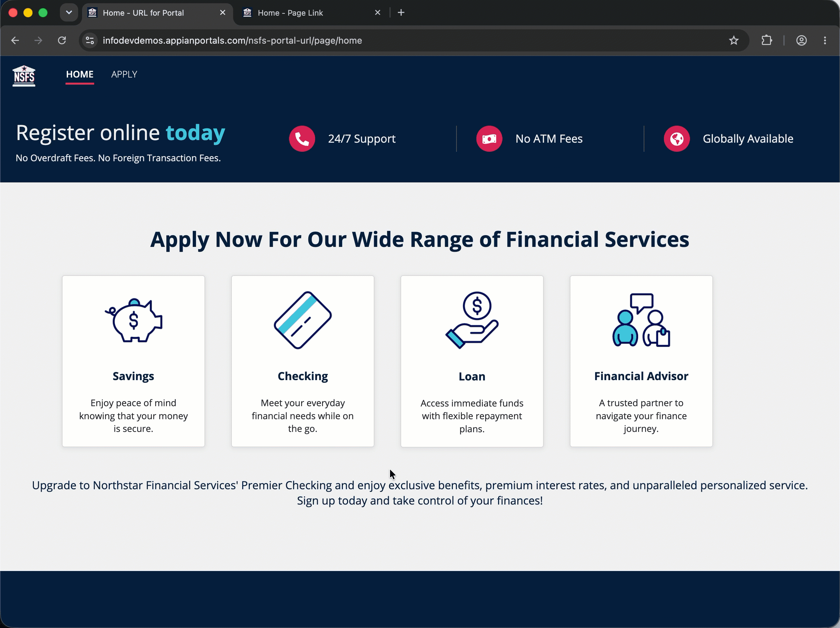Screen dimensions: 840x628
Task: Open the browser profile icon
Action: 801,40
